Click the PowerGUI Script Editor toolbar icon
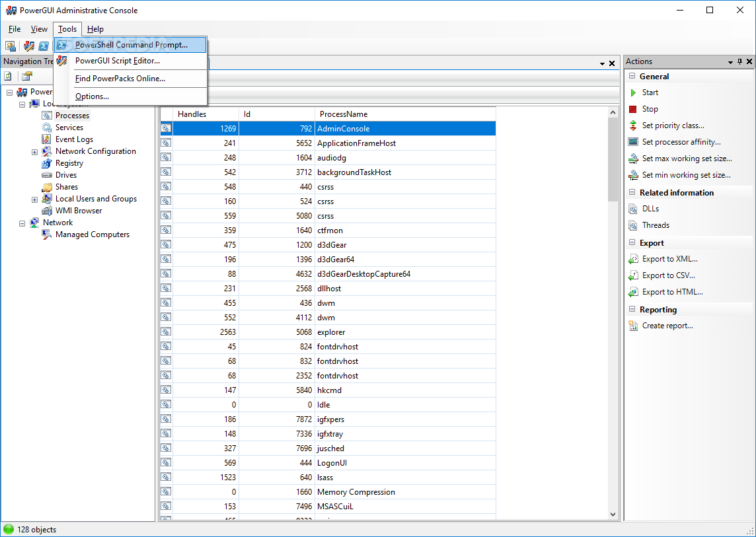Viewport: 756px width, 537px height. [30, 46]
